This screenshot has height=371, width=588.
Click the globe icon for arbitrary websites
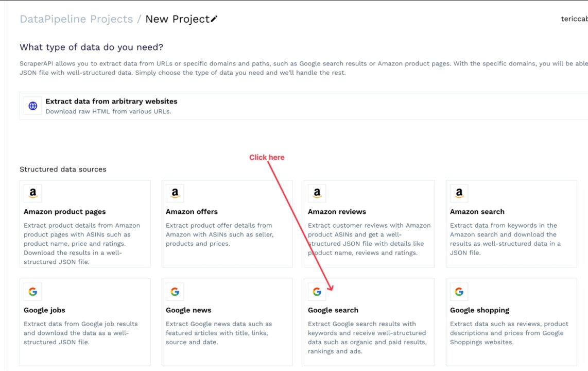[x=33, y=106]
